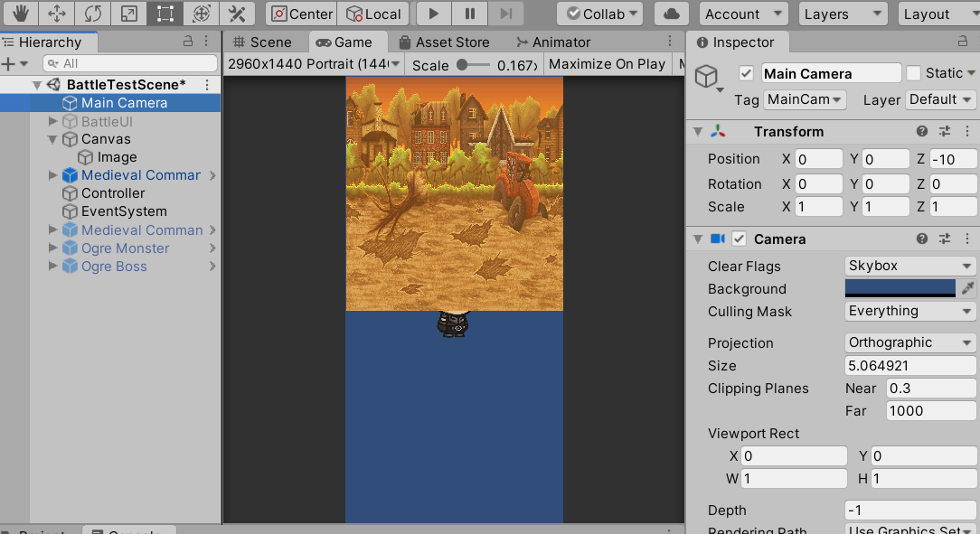
Task: Pick background color with eyedropper
Action: [x=968, y=288]
